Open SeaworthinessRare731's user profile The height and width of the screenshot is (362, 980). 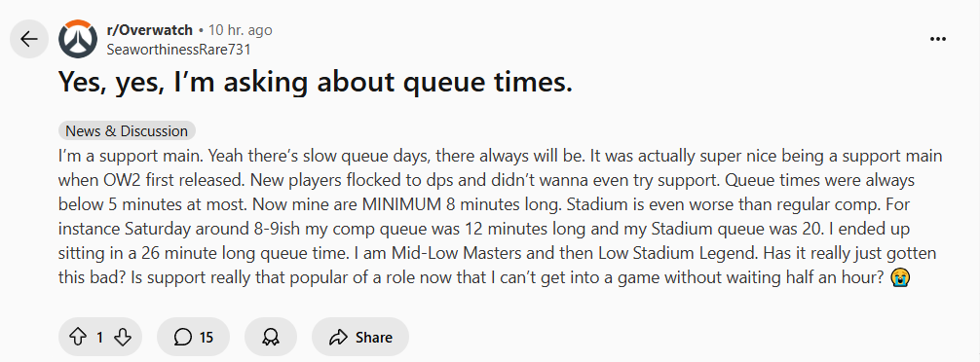[x=178, y=50]
